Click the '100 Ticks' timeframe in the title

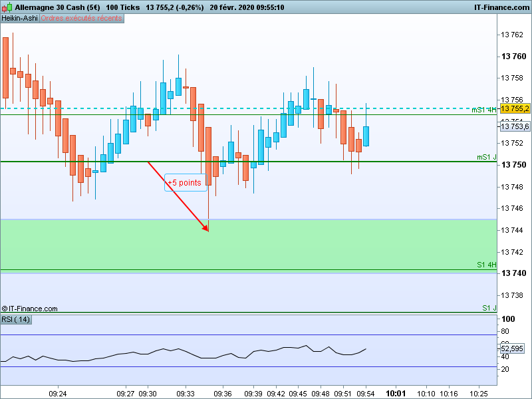tap(122, 7)
